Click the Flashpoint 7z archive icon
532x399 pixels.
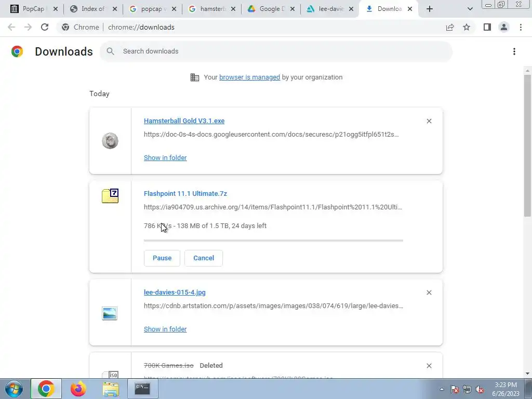[110, 196]
